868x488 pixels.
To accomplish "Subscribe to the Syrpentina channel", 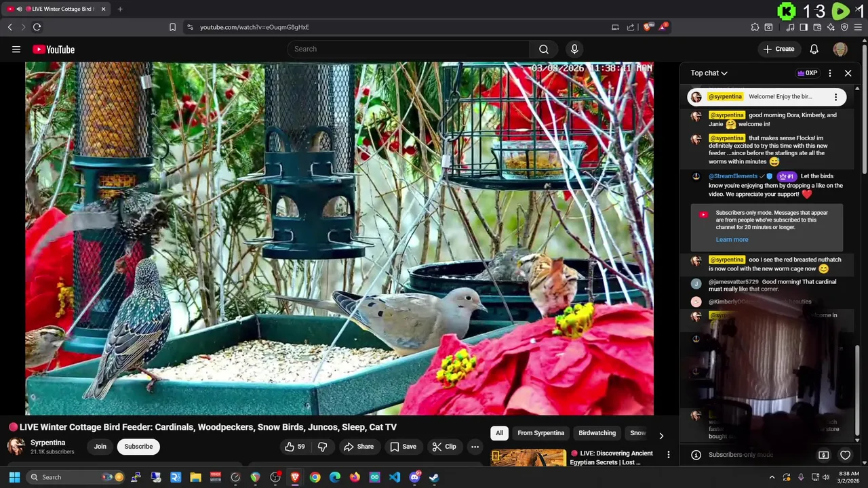I will 138,447.
